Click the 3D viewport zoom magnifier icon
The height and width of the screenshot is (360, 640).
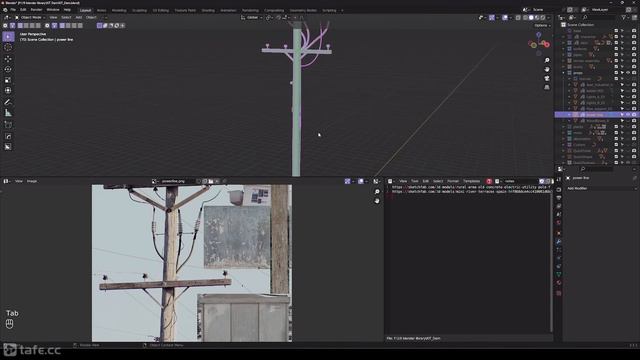pos(547,60)
